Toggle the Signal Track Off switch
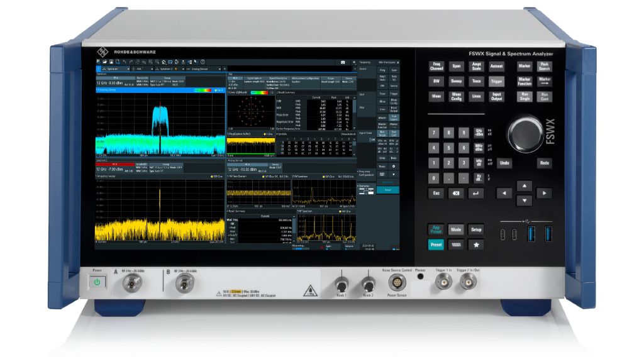 click(x=372, y=140)
